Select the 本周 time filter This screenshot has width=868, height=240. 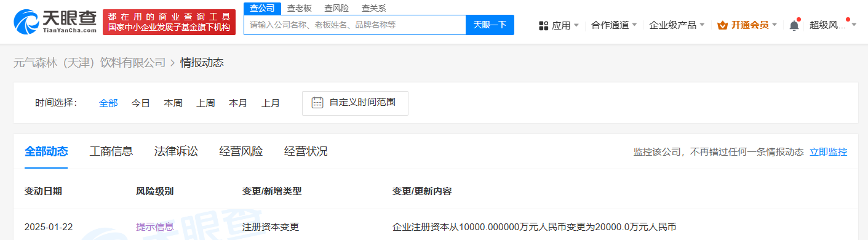(x=173, y=103)
